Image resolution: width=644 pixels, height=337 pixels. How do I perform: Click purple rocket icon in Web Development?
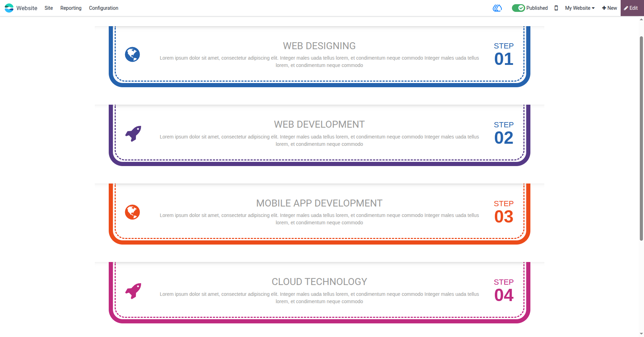pyautogui.click(x=133, y=133)
